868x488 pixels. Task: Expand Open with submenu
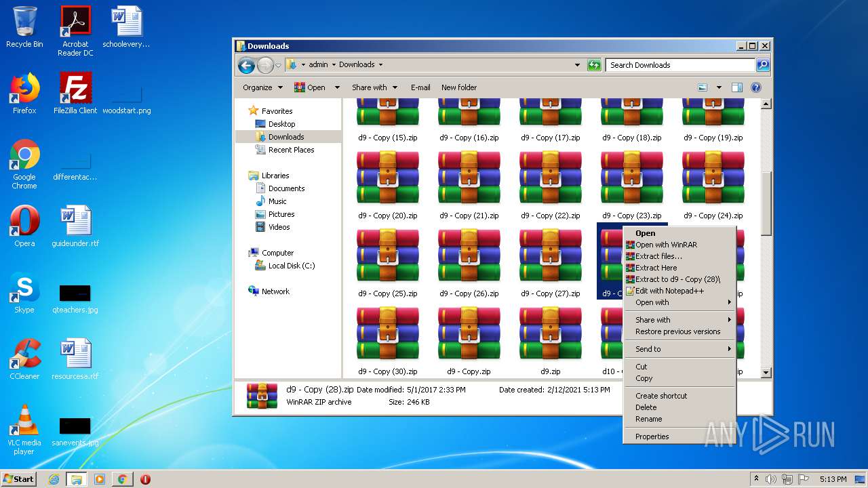point(679,302)
